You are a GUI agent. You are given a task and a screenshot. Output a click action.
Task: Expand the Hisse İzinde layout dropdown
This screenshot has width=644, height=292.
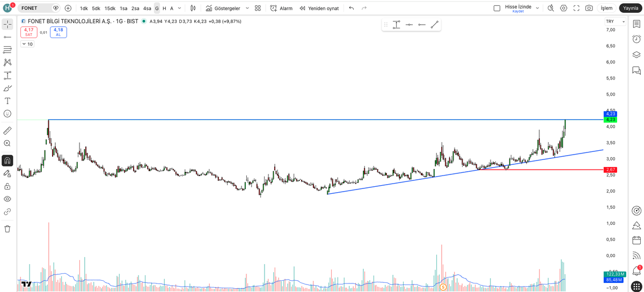pos(537,8)
